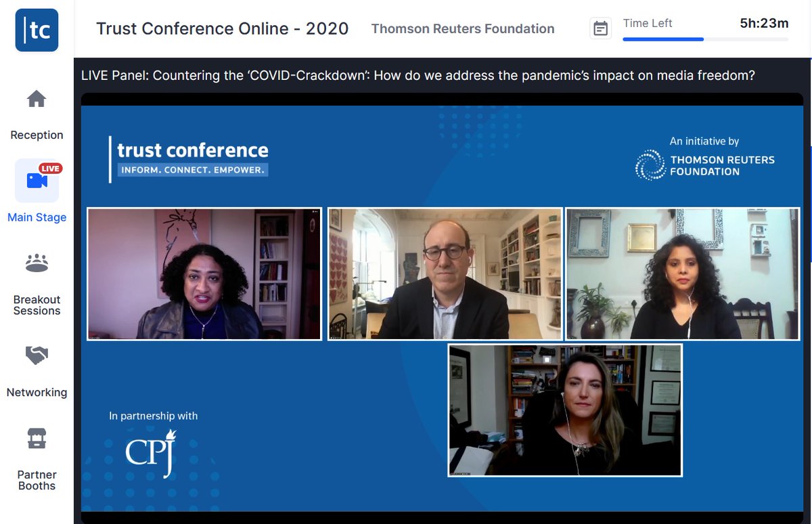Image resolution: width=812 pixels, height=524 pixels.
Task: Select the Reception label in the sidebar
Action: pos(37,135)
